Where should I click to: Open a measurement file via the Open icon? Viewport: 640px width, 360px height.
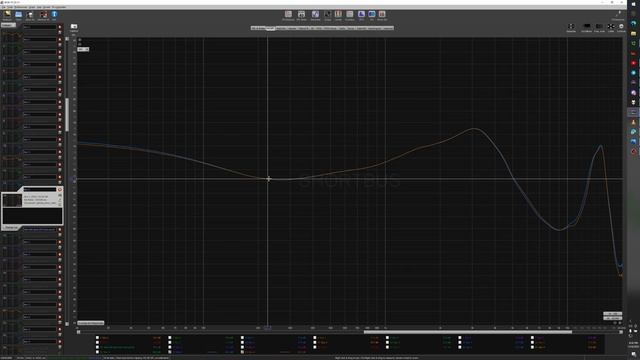click(18, 15)
